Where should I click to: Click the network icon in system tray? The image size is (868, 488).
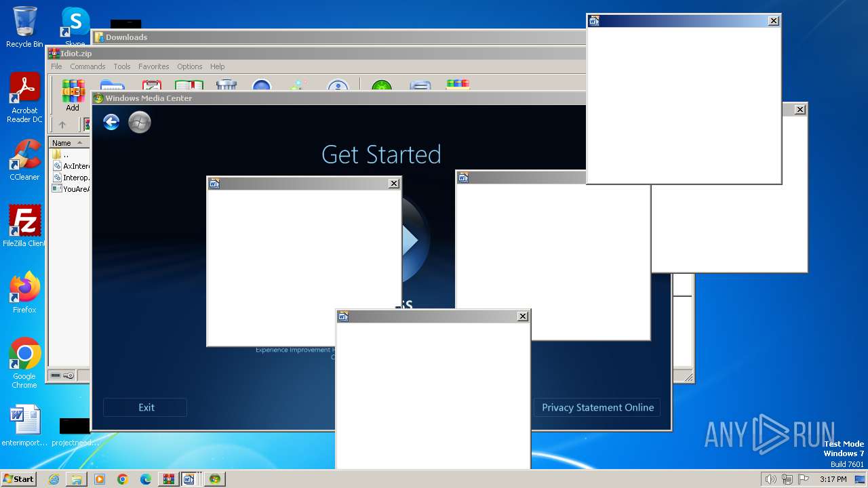tap(787, 479)
